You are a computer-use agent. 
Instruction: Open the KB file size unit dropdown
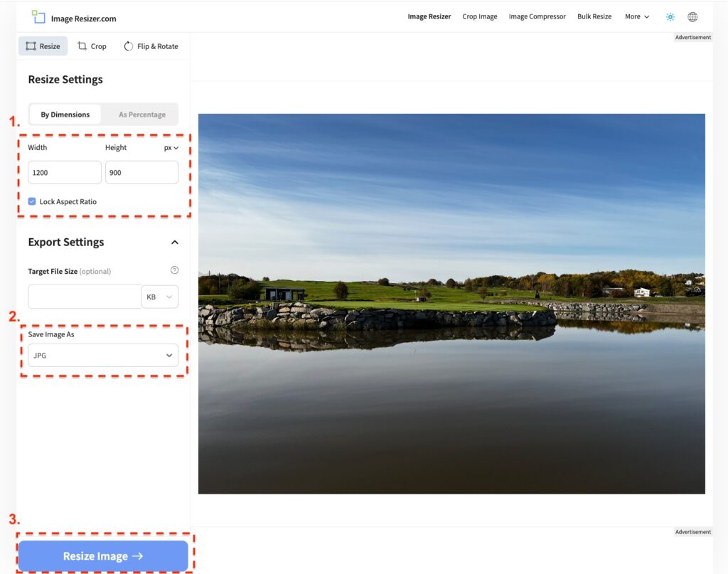click(x=160, y=297)
